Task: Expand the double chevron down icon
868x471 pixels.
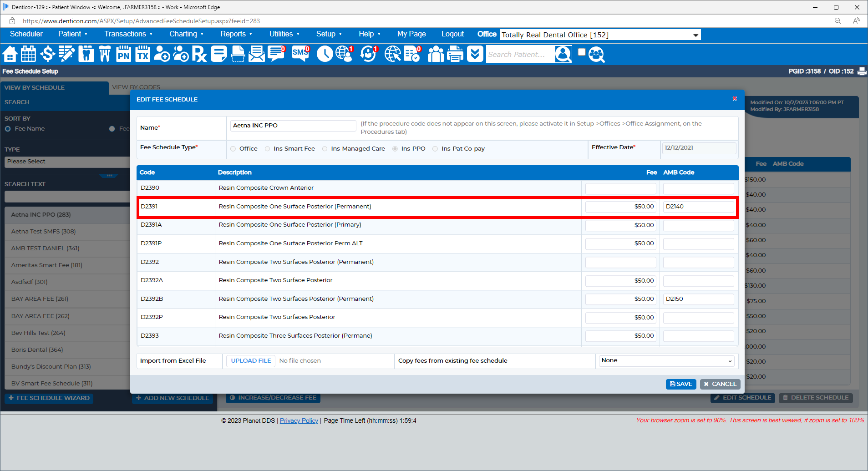Action: point(475,54)
